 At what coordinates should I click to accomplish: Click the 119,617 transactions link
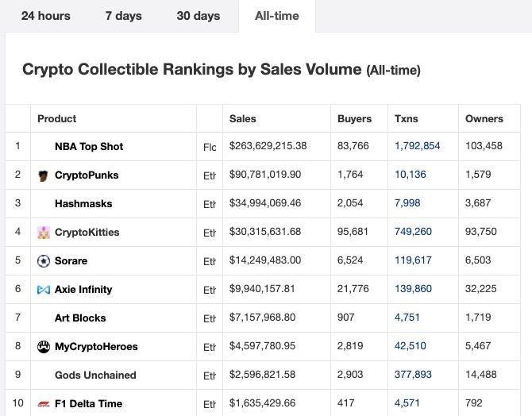[413, 260]
